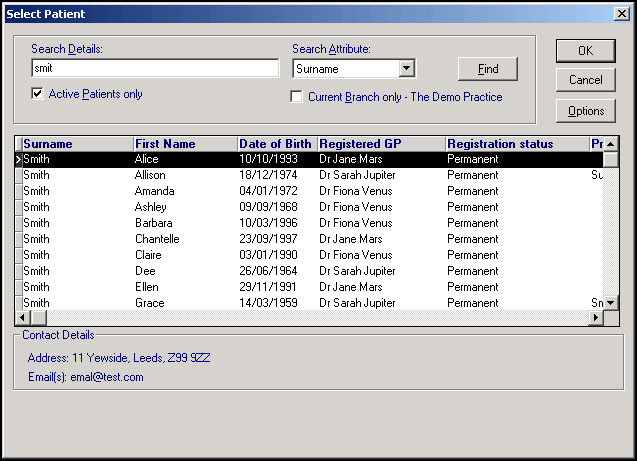
Task: Enable Current Branch only checkbox
Action: coord(297,97)
